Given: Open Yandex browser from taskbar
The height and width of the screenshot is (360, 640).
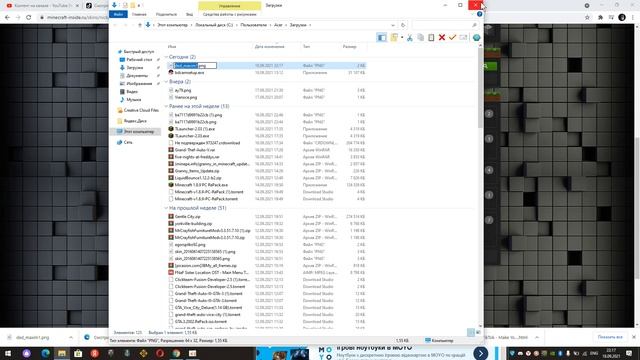Looking at the screenshot, I should coord(94,353).
